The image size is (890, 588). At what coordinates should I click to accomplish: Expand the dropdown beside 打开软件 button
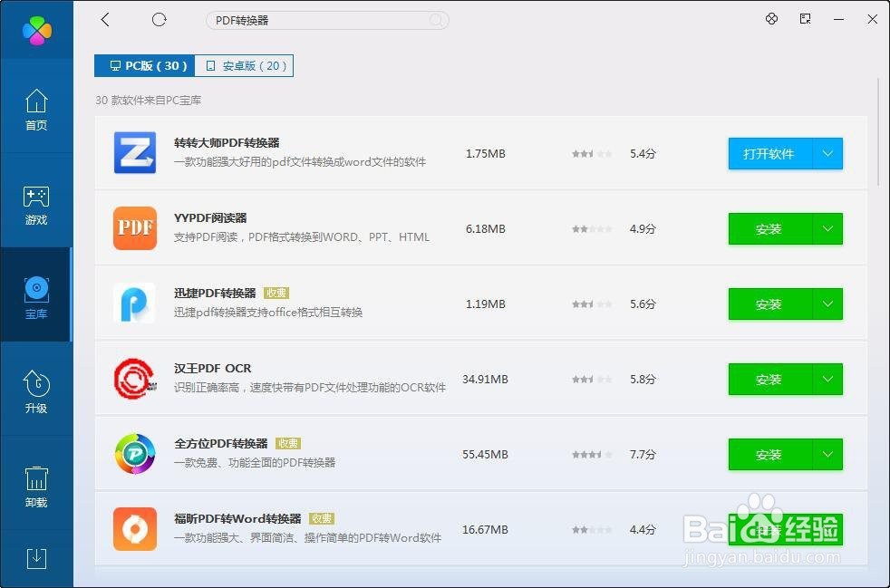(827, 153)
